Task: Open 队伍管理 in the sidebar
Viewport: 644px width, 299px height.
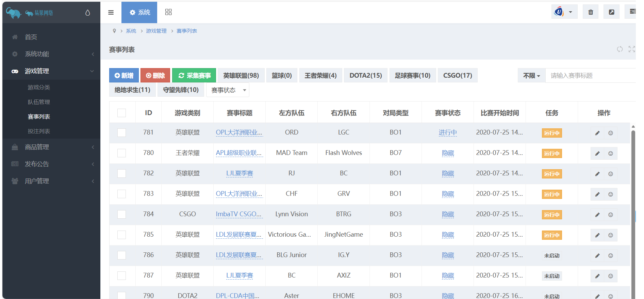Action: pyautogui.click(x=39, y=102)
